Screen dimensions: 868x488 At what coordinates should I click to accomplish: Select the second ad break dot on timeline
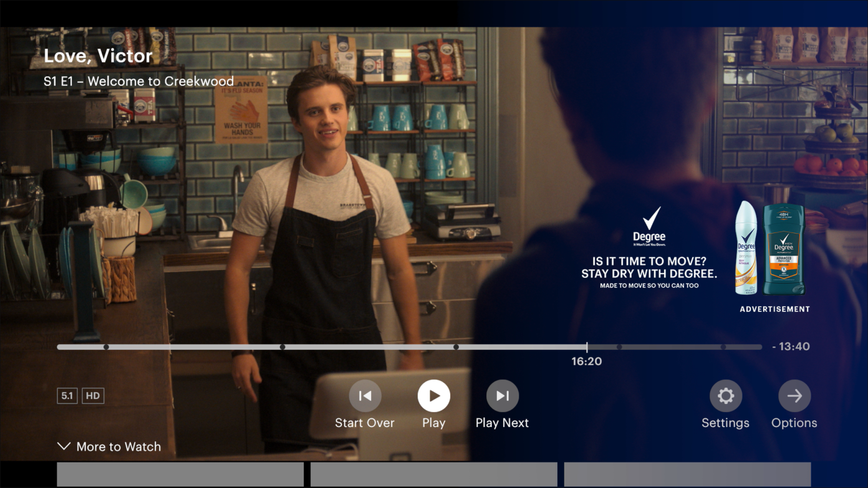pos(282,347)
